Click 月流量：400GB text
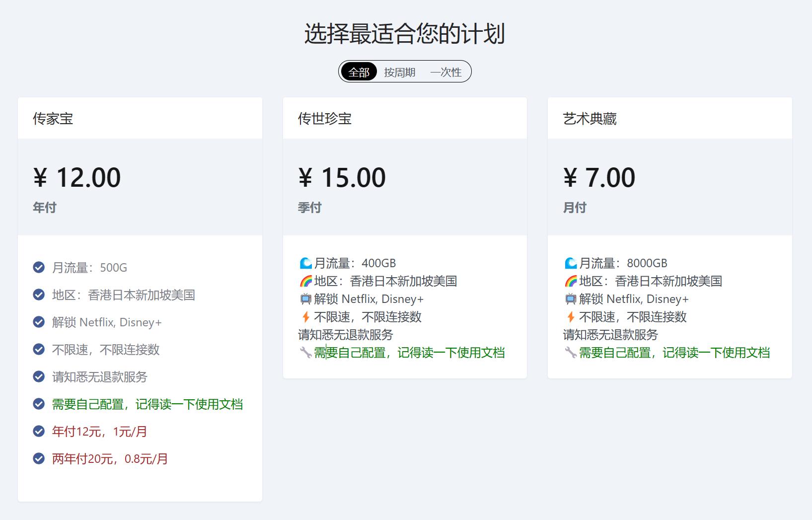Screen dimensions: 812x520 [x=355, y=263]
